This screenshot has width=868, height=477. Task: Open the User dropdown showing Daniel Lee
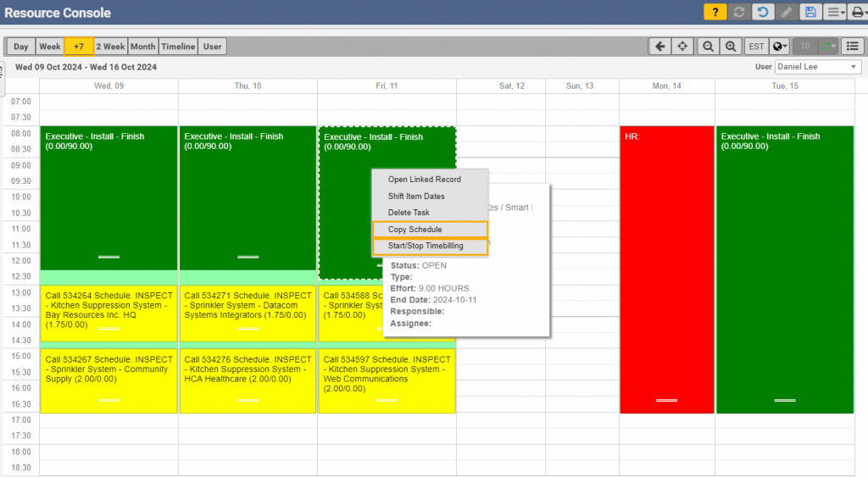click(x=818, y=67)
